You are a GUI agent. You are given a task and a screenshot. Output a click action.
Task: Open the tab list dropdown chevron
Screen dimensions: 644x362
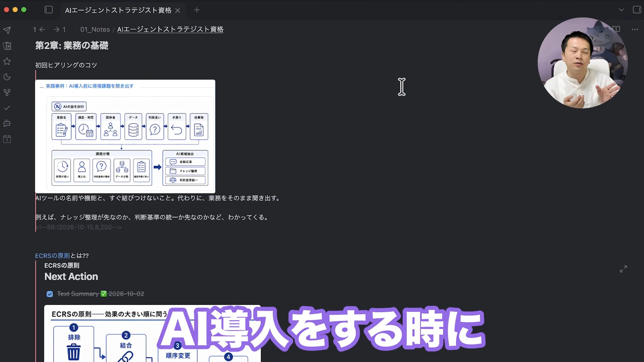[621, 10]
